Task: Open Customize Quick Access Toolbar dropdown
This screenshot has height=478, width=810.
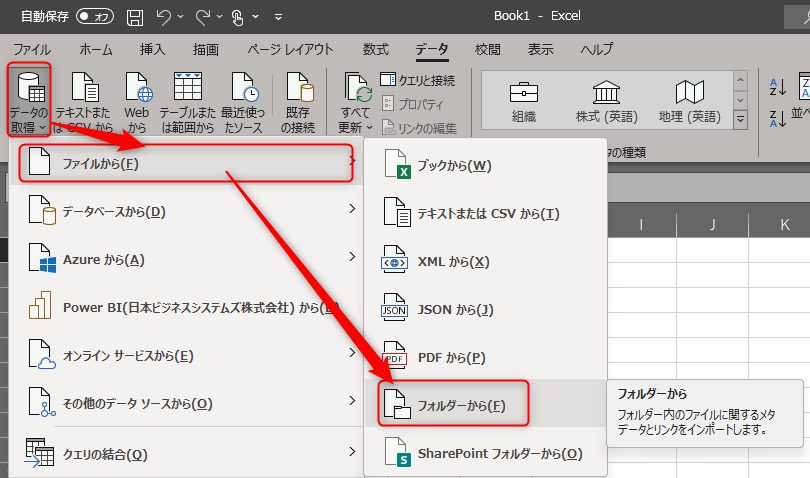Action: click(x=278, y=17)
